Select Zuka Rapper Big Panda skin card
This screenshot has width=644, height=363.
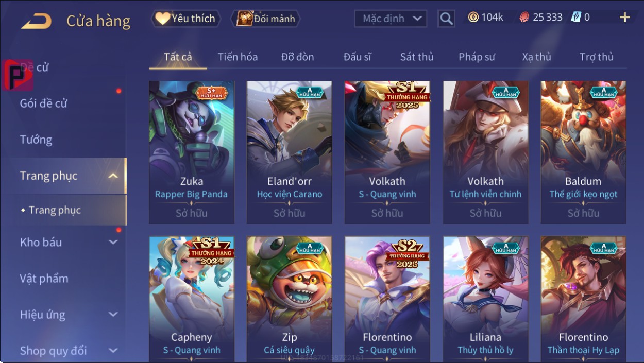coord(192,152)
